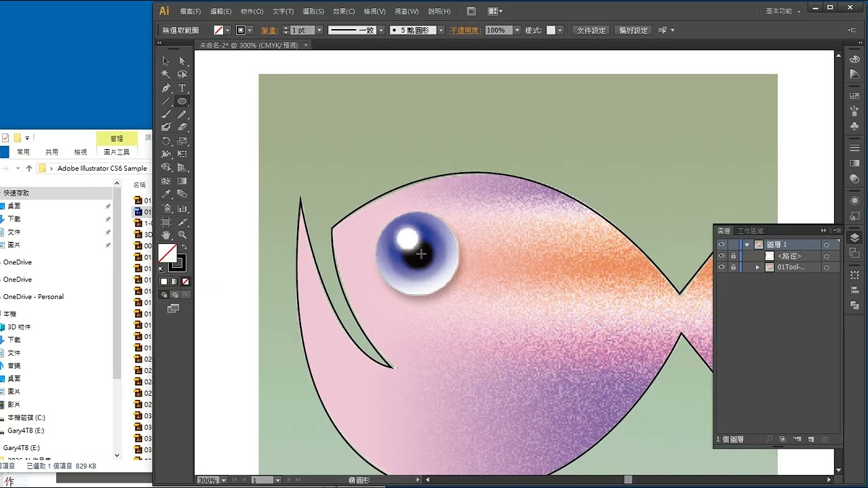868x488 pixels.
Task: Open the zoom level dropdown at 300%
Action: [222, 480]
